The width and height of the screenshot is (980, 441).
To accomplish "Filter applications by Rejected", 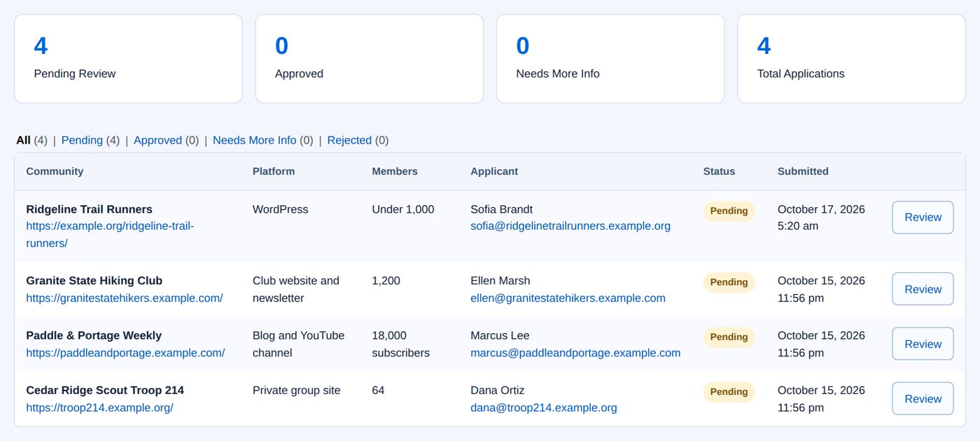I will pyautogui.click(x=349, y=140).
